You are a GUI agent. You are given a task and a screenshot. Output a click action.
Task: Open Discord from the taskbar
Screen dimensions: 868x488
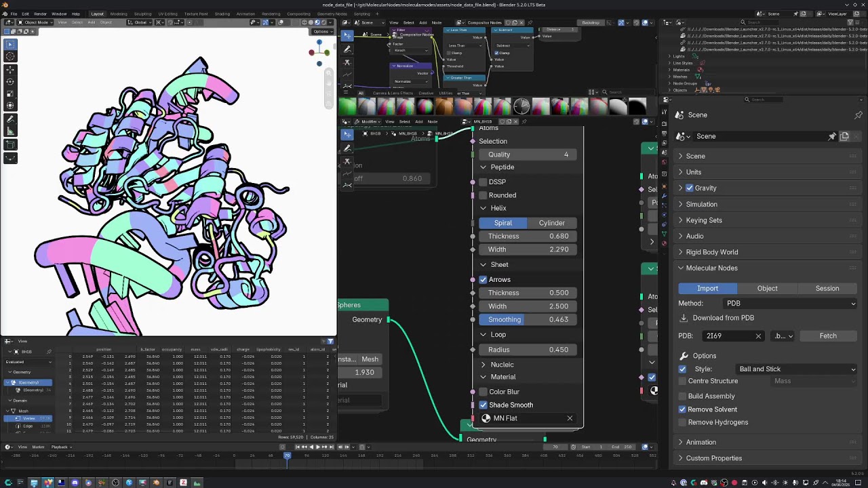[x=75, y=483]
